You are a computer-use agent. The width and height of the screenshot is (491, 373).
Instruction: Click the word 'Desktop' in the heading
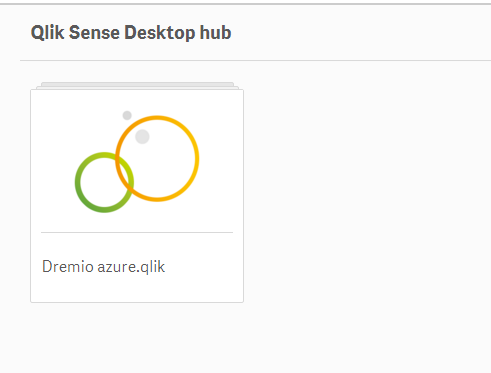(x=160, y=33)
